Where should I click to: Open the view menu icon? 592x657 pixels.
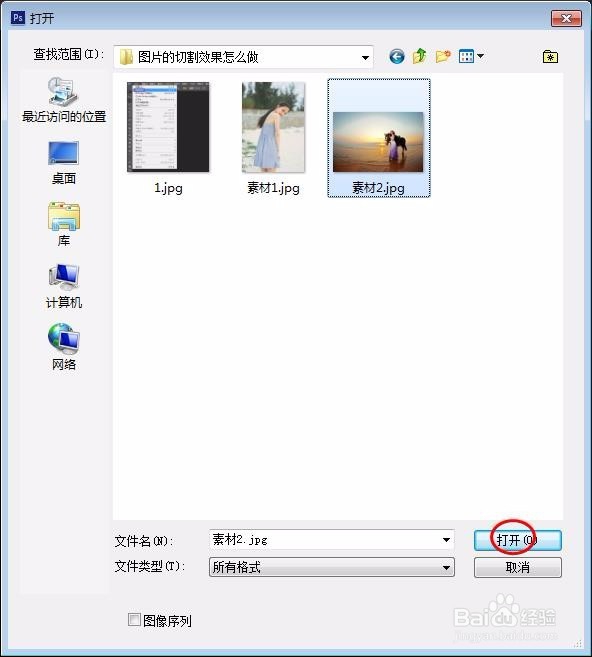click(x=466, y=56)
